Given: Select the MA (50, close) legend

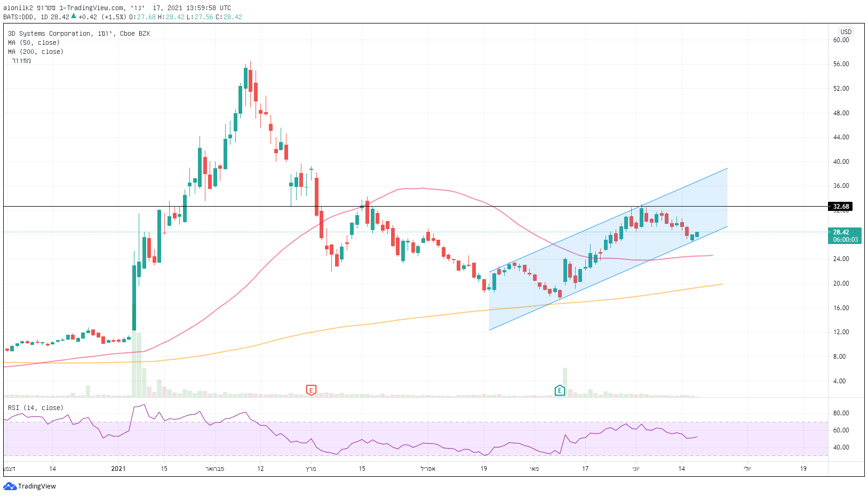Looking at the screenshot, I should [34, 43].
